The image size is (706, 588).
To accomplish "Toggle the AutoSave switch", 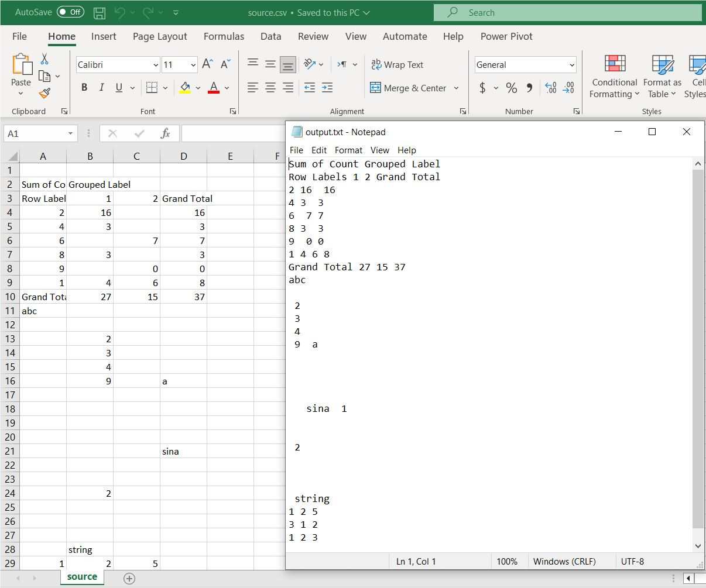I will tap(70, 12).
